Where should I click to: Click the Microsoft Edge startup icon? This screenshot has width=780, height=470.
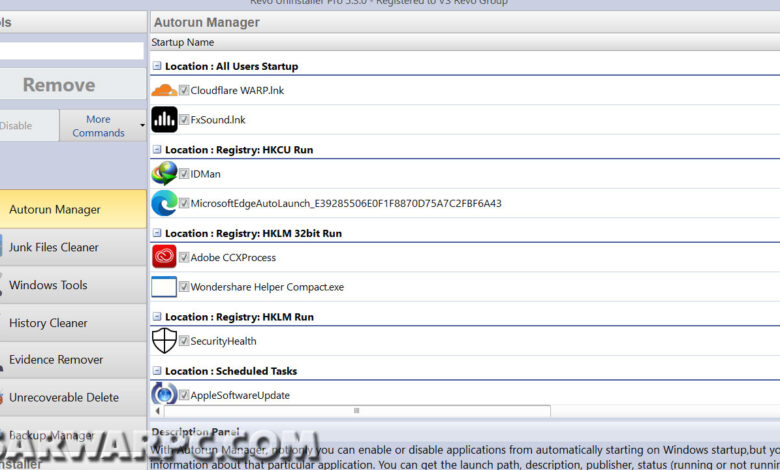[164, 203]
